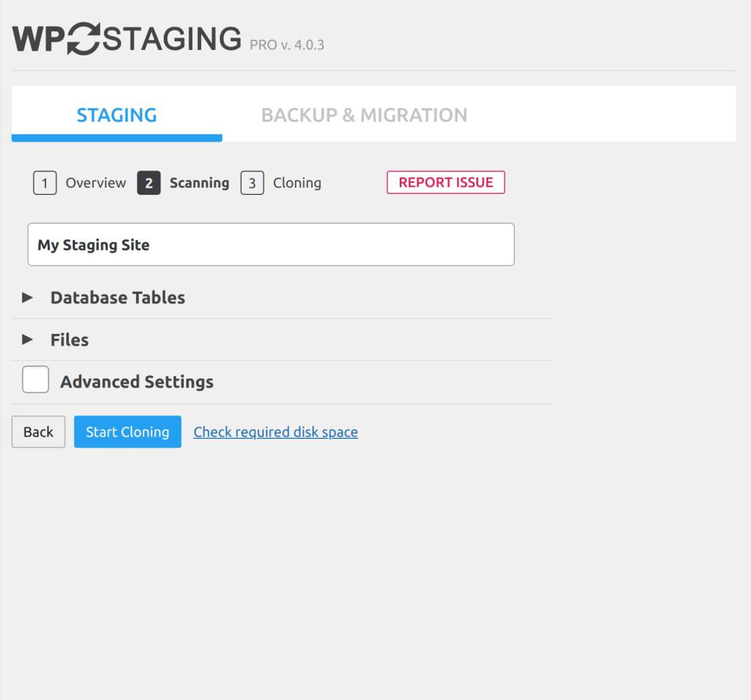Click the Advanced Settings label text
751x700 pixels.
coord(137,382)
